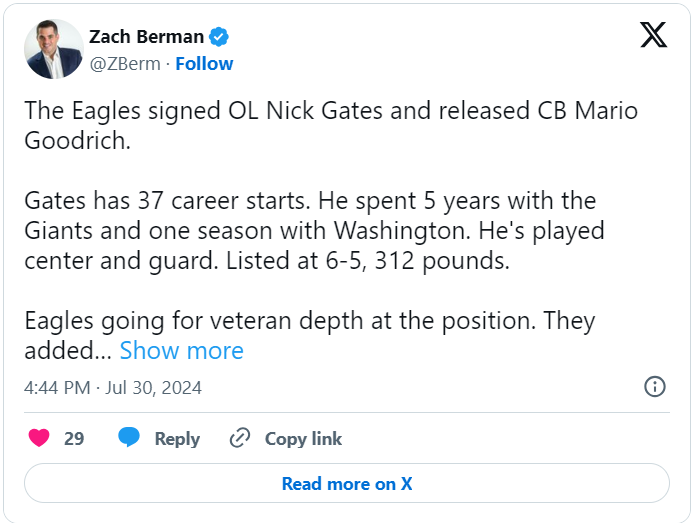Click the X logo icon
The height and width of the screenshot is (527, 696).
tap(653, 36)
